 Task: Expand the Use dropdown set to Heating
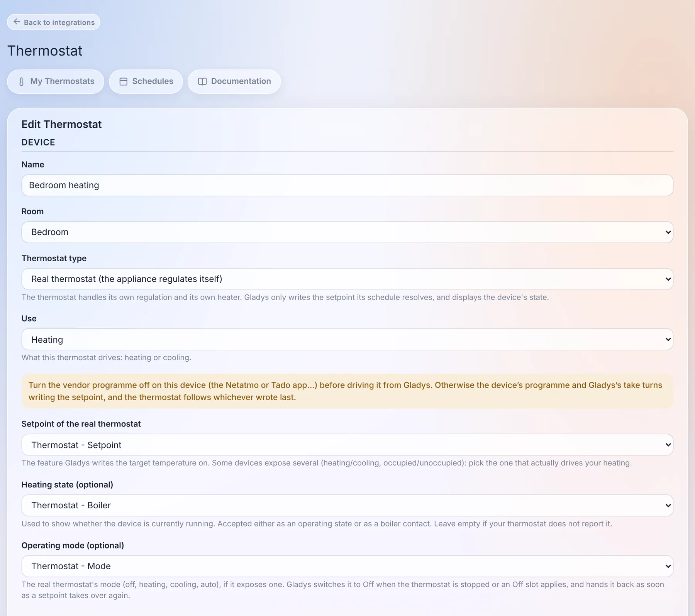(x=347, y=340)
